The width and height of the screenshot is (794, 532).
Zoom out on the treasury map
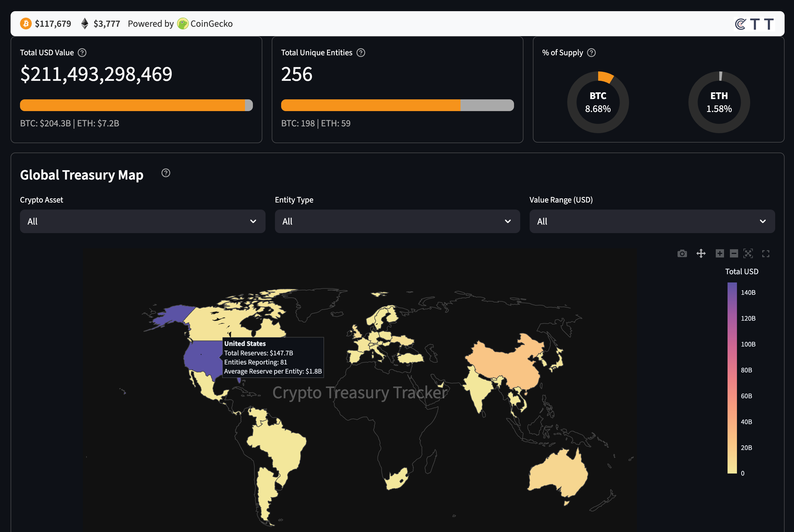(734, 253)
